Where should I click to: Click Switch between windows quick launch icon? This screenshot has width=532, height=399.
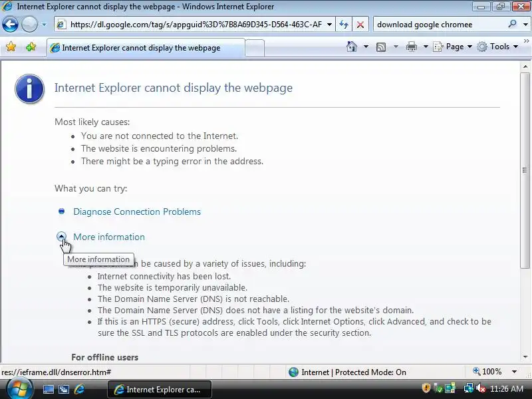click(x=63, y=389)
